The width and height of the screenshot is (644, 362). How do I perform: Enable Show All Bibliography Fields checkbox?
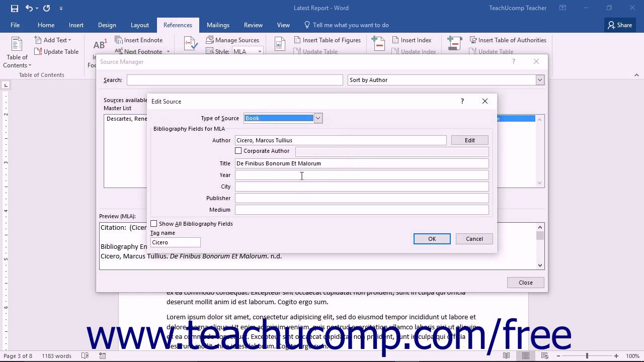pyautogui.click(x=154, y=224)
